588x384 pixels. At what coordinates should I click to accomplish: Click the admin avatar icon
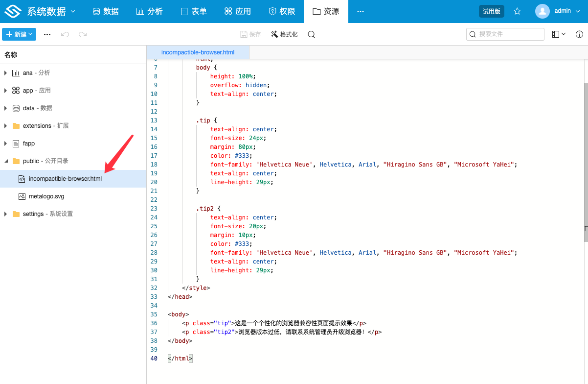pyautogui.click(x=542, y=11)
